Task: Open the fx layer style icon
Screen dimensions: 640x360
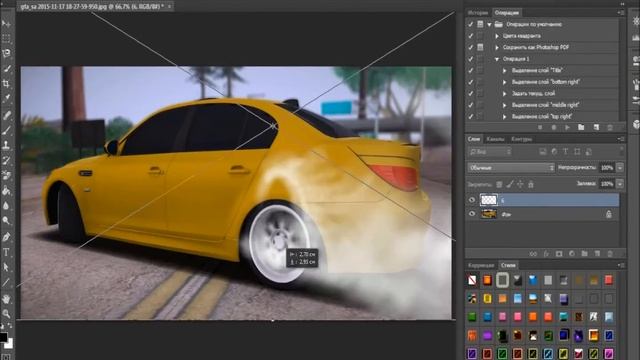Action: tap(546, 254)
